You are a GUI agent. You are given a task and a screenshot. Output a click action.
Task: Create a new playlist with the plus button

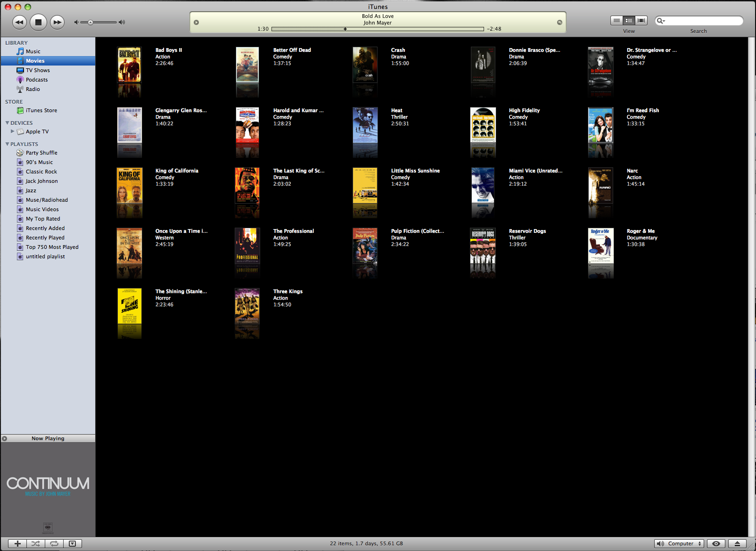point(17,543)
